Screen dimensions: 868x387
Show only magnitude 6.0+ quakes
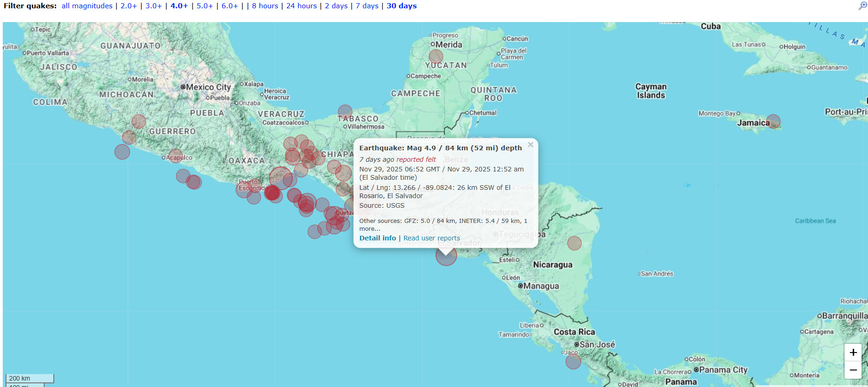(230, 6)
